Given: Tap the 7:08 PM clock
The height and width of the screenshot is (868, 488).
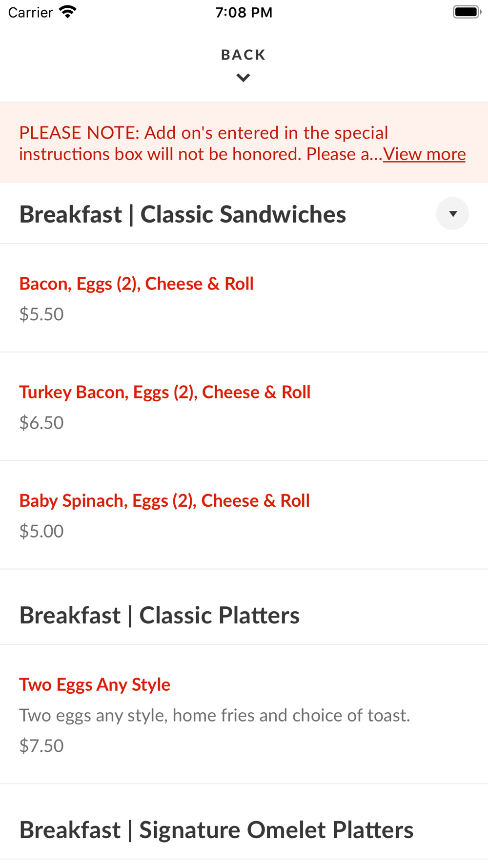Looking at the screenshot, I should click(244, 12).
